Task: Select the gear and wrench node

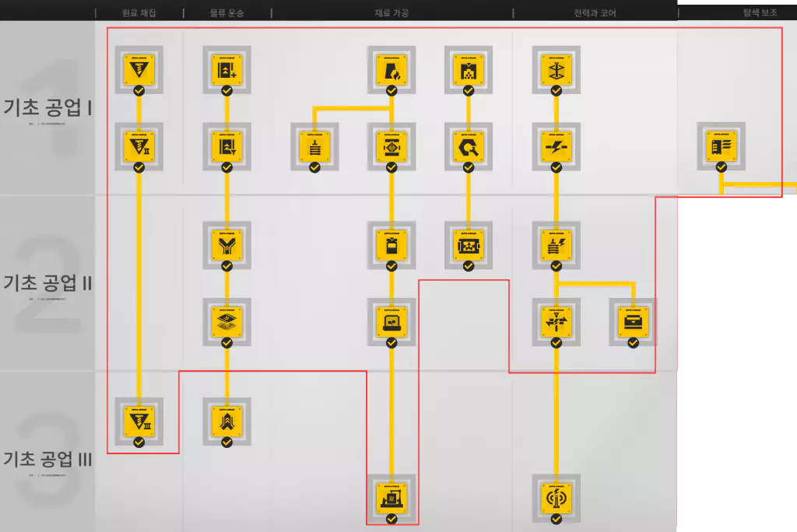Action: 469,145
